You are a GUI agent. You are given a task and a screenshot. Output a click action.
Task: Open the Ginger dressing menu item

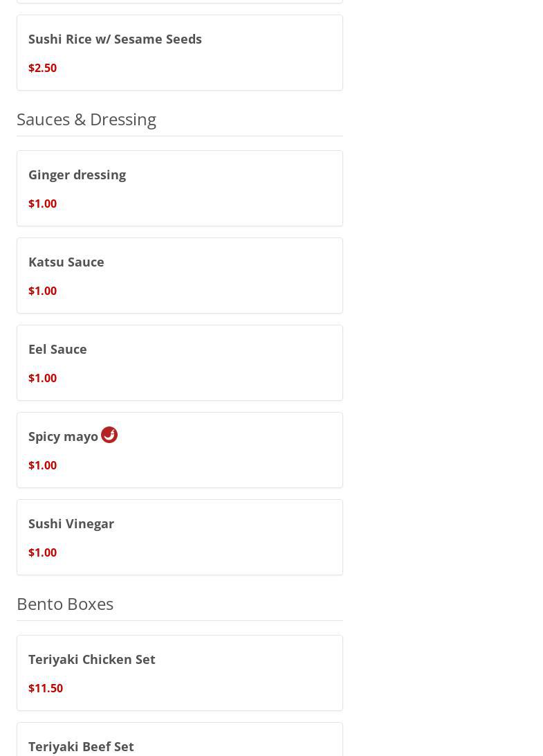(77, 175)
